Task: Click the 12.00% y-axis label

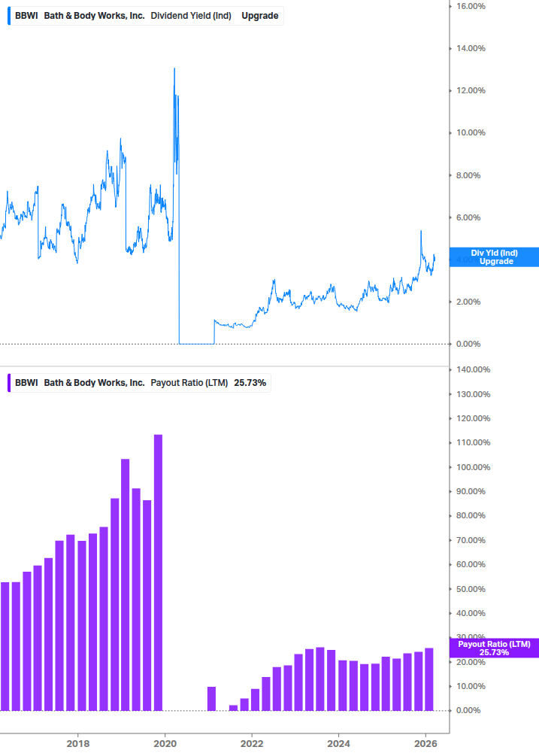Action: point(471,90)
